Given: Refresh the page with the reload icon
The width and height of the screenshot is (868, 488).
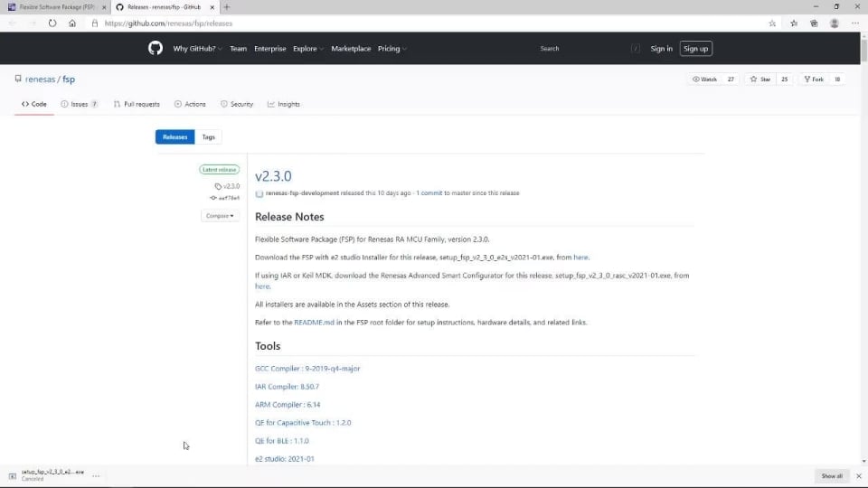Looking at the screenshot, I should (x=52, y=23).
